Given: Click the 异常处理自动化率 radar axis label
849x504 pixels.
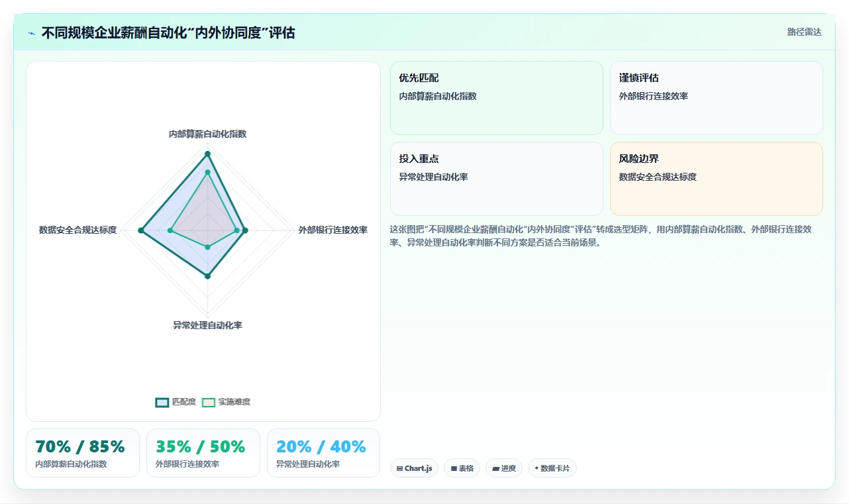Looking at the screenshot, I should click(207, 325).
